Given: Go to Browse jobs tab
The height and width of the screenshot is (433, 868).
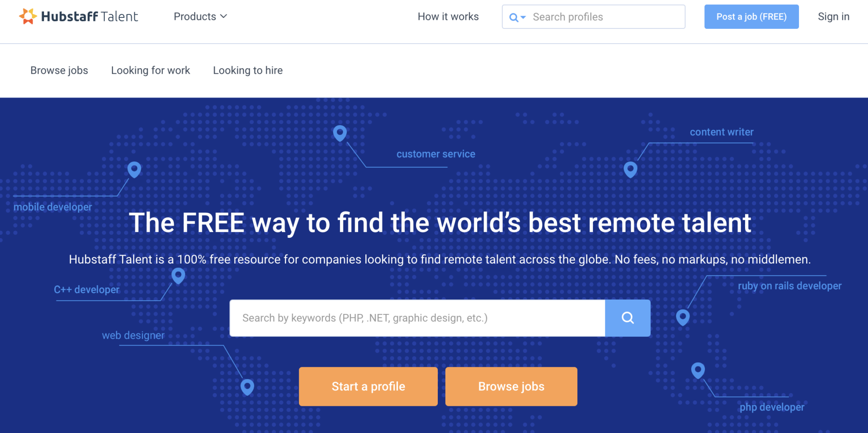Looking at the screenshot, I should click(x=59, y=70).
